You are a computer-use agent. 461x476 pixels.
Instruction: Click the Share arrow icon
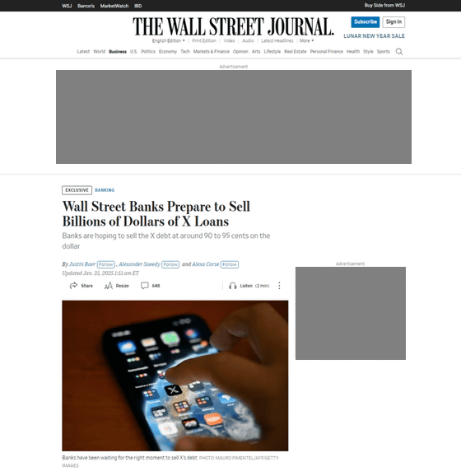(x=73, y=286)
